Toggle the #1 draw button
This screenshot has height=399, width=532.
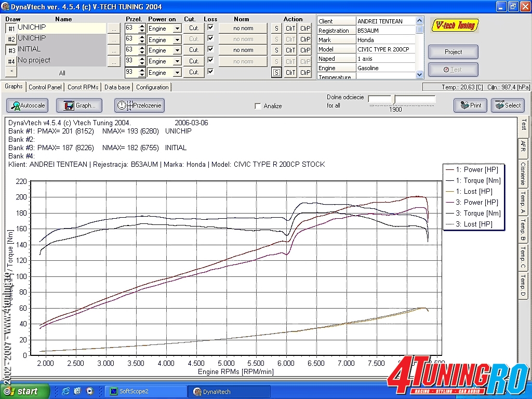tap(11, 29)
